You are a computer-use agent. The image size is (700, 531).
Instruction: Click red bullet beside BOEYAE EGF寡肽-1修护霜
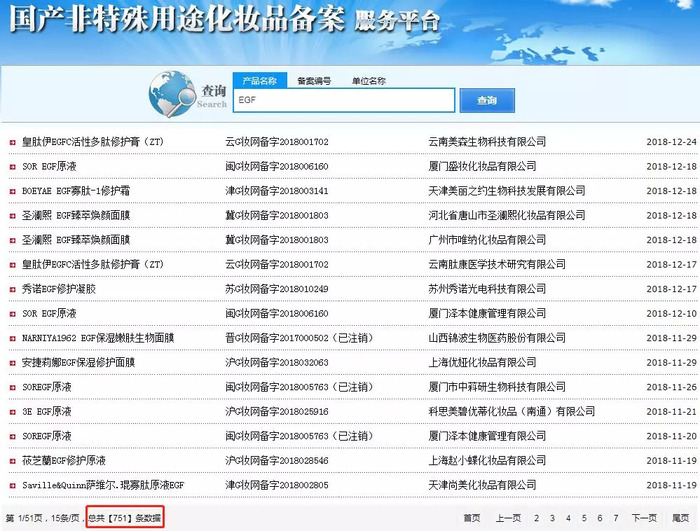click(x=12, y=192)
